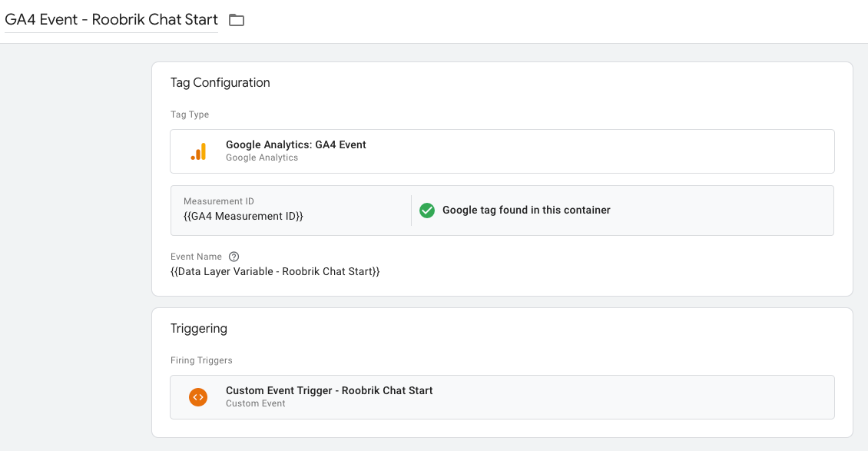868x451 pixels.
Task: Open the Event Name help tooltip icon
Action: tap(234, 257)
